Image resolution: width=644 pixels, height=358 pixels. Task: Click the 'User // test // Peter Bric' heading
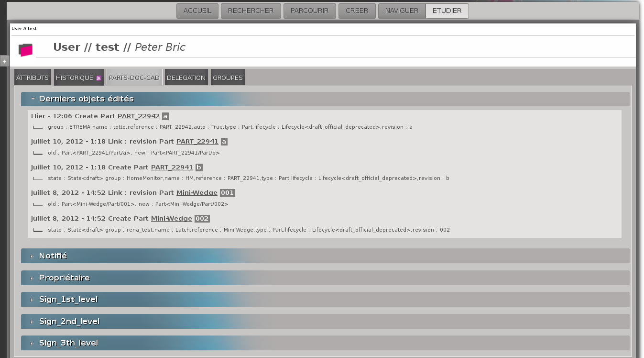[x=119, y=47]
